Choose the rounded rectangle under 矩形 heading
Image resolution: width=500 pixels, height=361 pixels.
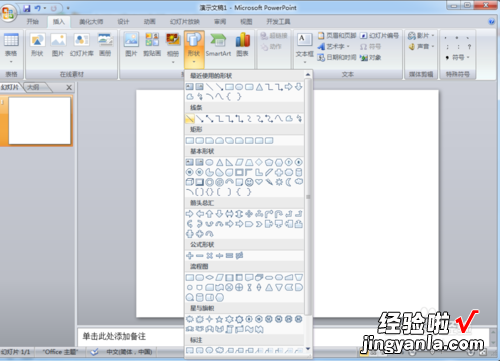pos(199,140)
